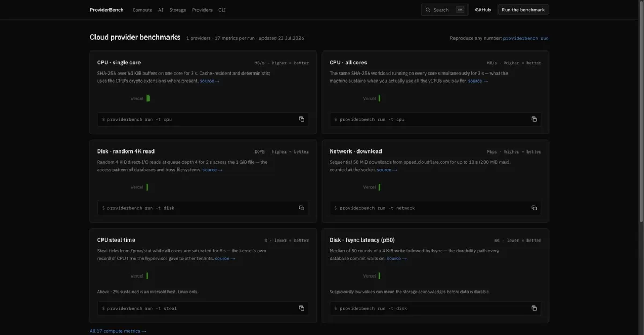Open the Compute nav item
644x335 pixels.
point(142,10)
